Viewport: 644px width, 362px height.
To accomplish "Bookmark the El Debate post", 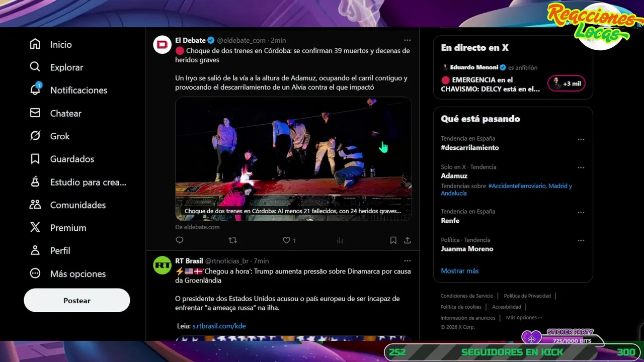I will pyautogui.click(x=393, y=240).
